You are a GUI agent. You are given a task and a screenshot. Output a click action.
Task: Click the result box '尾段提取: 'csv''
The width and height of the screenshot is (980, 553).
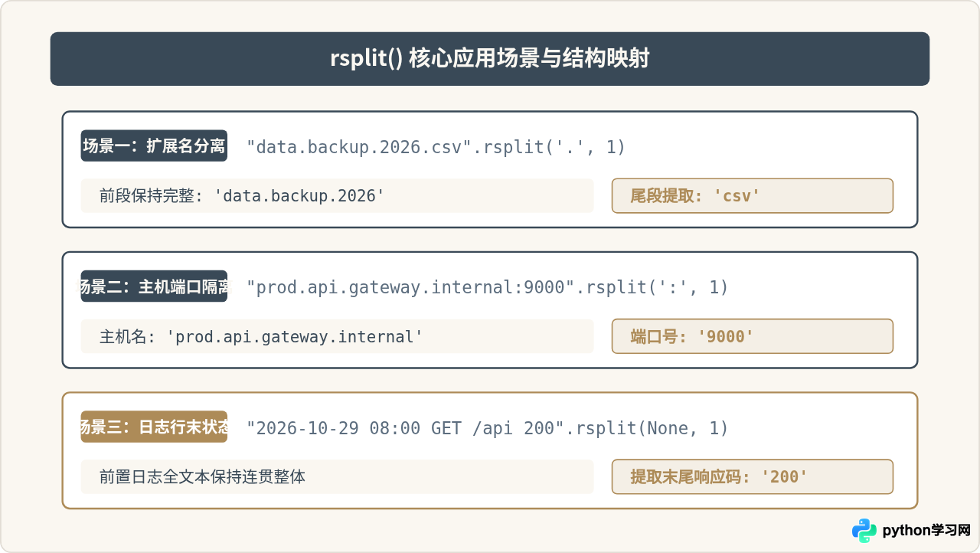click(753, 195)
